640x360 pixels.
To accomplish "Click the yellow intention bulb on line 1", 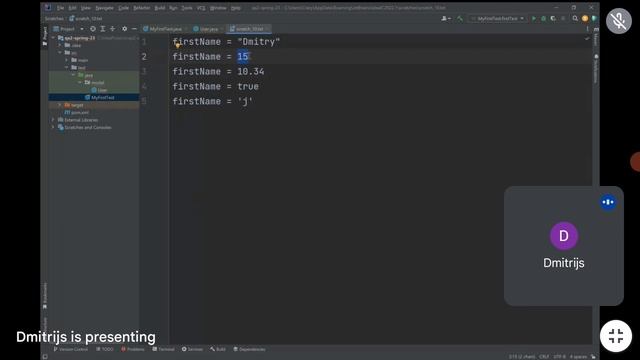I will click(178, 46).
